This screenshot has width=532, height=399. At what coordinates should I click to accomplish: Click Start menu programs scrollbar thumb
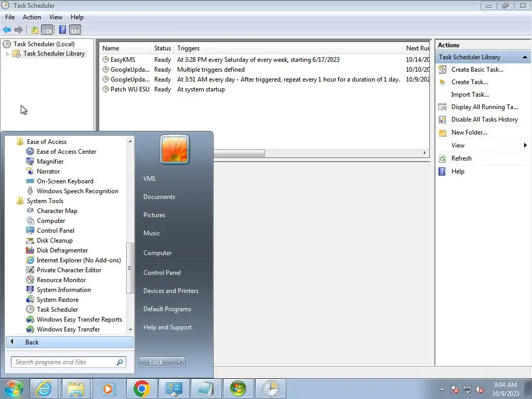pyautogui.click(x=129, y=268)
